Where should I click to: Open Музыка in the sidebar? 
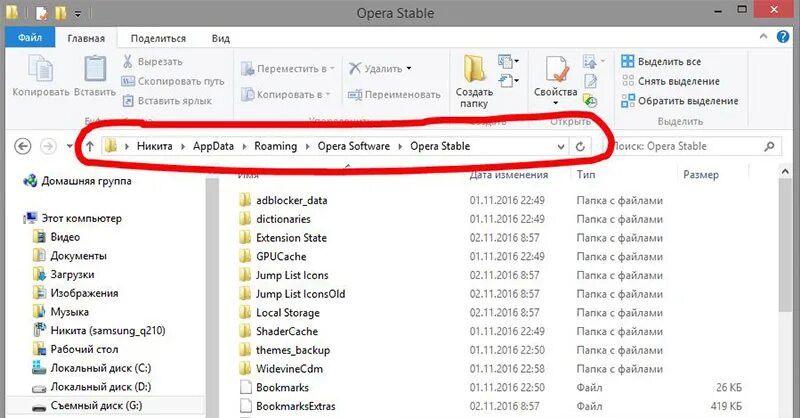(60, 312)
